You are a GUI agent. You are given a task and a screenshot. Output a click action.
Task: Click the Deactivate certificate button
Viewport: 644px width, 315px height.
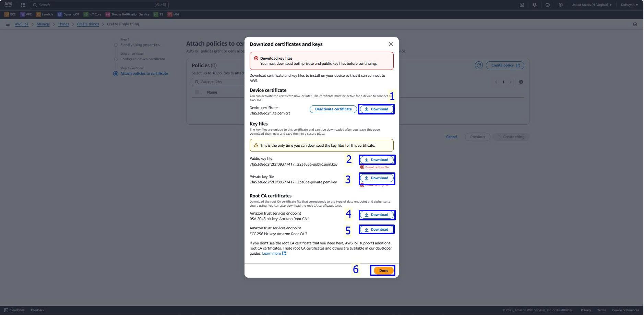(333, 109)
